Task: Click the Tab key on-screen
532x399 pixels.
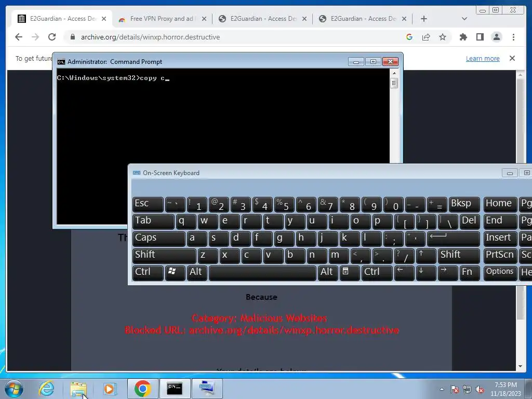Action: 153,221
